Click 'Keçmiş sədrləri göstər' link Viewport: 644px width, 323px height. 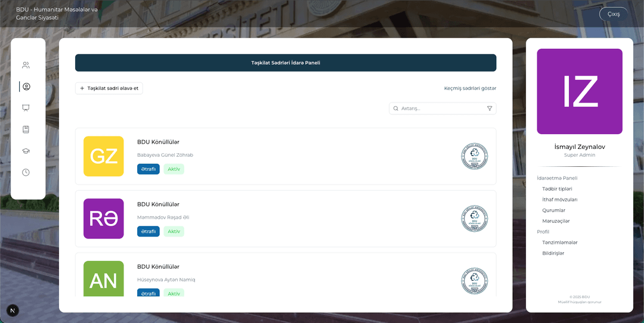(x=470, y=88)
